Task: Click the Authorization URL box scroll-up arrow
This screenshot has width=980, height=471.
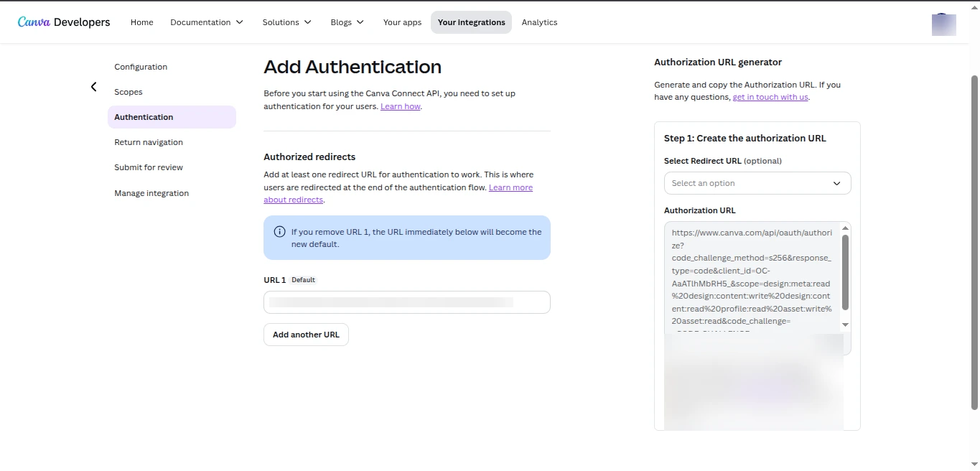Action: tap(845, 228)
